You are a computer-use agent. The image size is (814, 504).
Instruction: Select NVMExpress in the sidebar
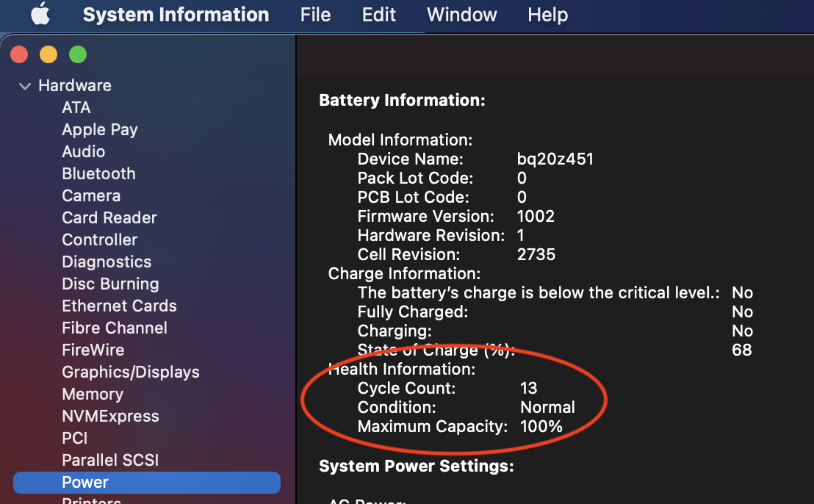110,417
